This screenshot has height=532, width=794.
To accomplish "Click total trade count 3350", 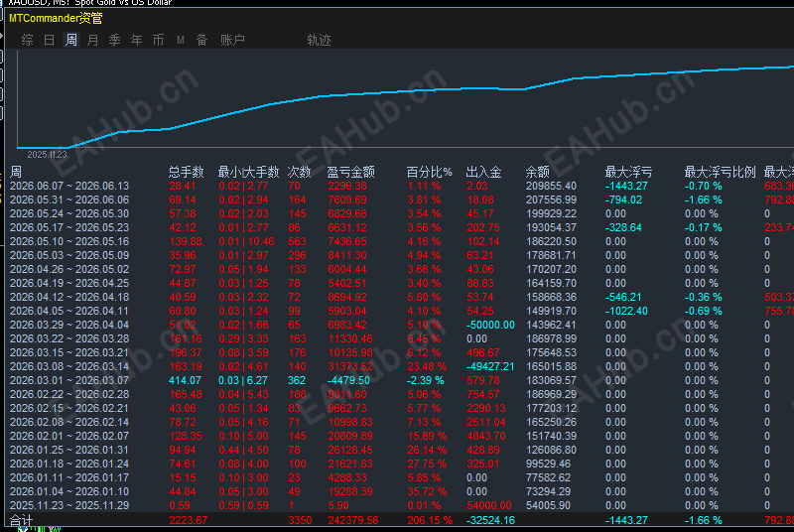I will pyautogui.click(x=300, y=520).
